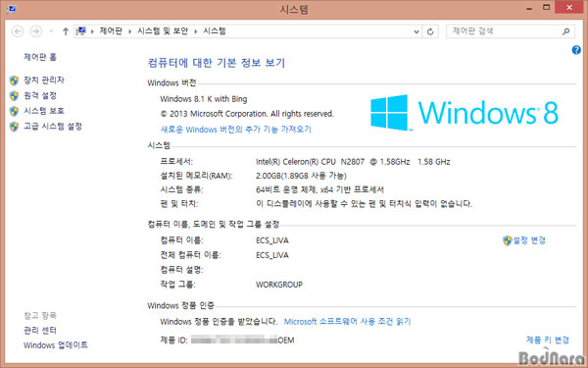Expand the chevron after the computer icon
The height and width of the screenshot is (368, 588).
click(92, 31)
